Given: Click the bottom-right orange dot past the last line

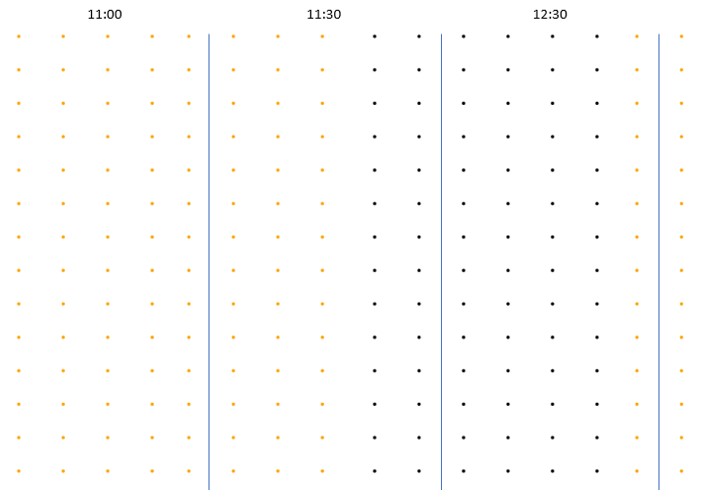Looking at the screenshot, I should 681,471.
